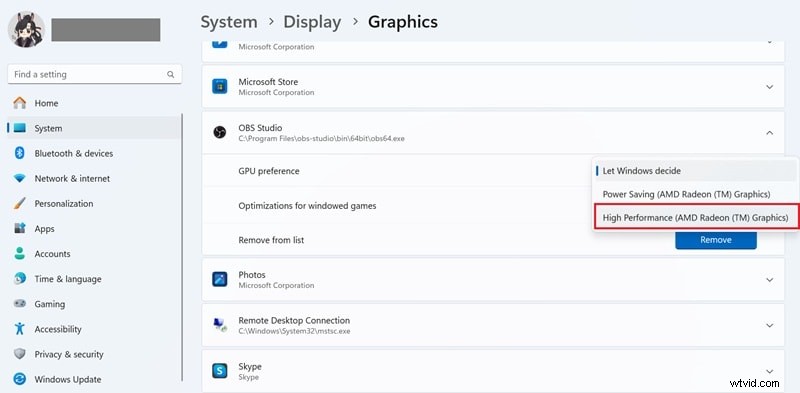Open Bluetooth & devices settings

click(x=94, y=153)
